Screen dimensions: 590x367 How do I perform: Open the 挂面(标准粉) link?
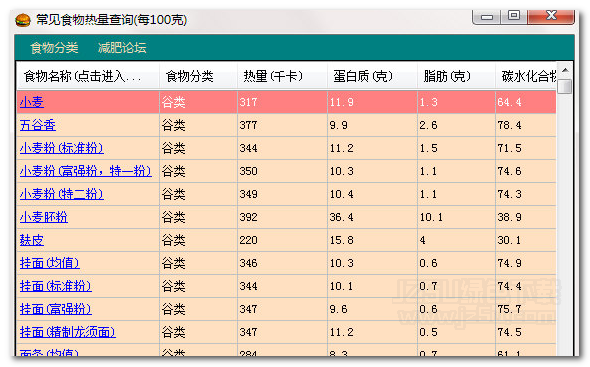click(x=56, y=286)
